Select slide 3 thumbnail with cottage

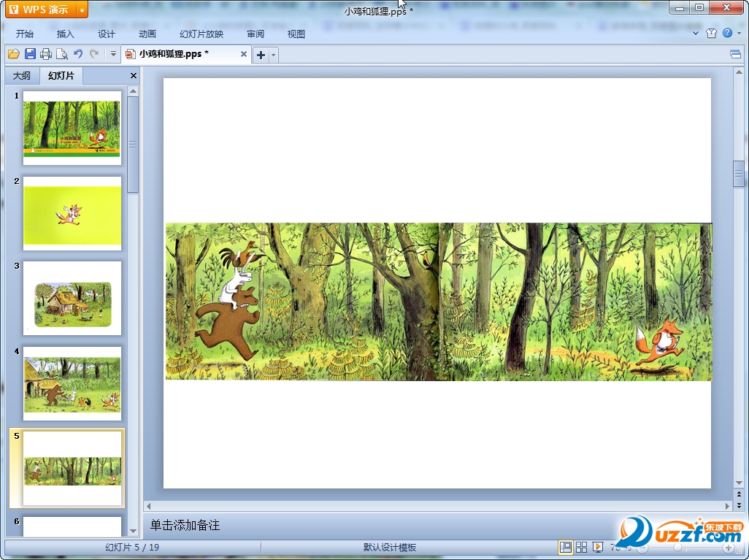click(72, 298)
